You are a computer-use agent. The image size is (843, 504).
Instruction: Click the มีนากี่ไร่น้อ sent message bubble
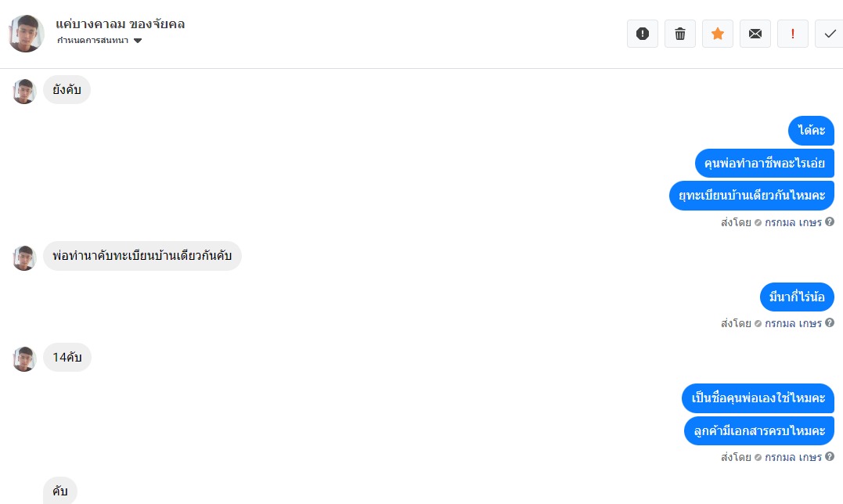(797, 297)
